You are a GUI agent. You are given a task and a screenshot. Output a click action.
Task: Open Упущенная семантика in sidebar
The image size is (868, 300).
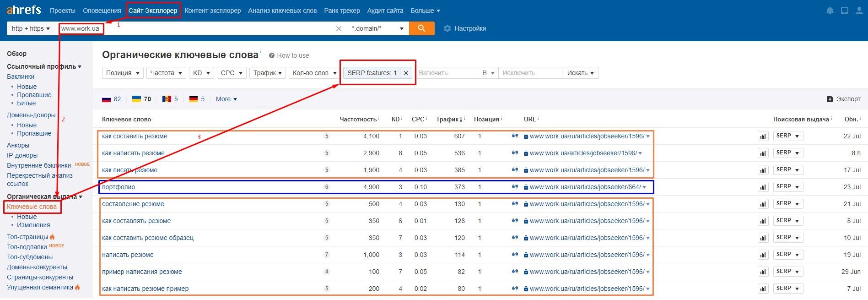tap(40, 287)
